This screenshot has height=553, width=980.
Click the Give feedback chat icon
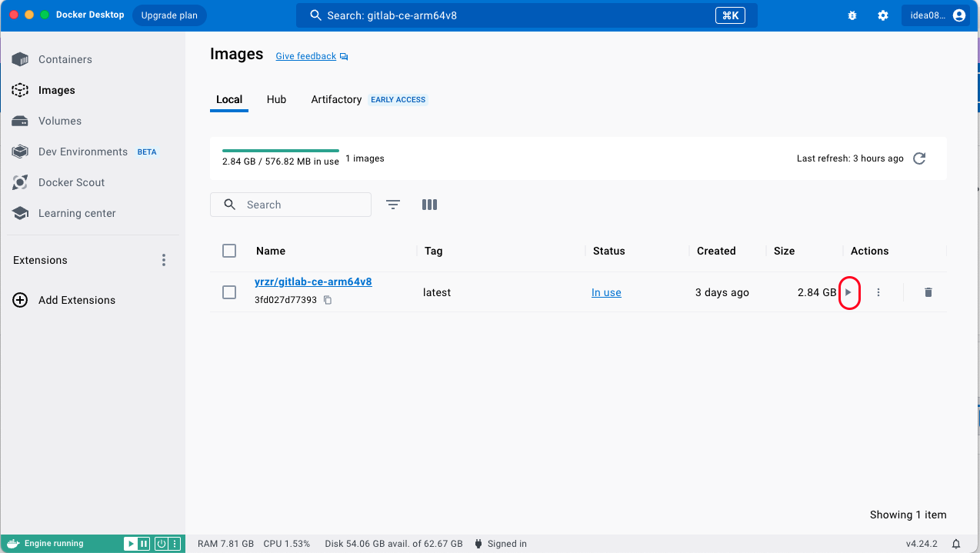coord(344,56)
